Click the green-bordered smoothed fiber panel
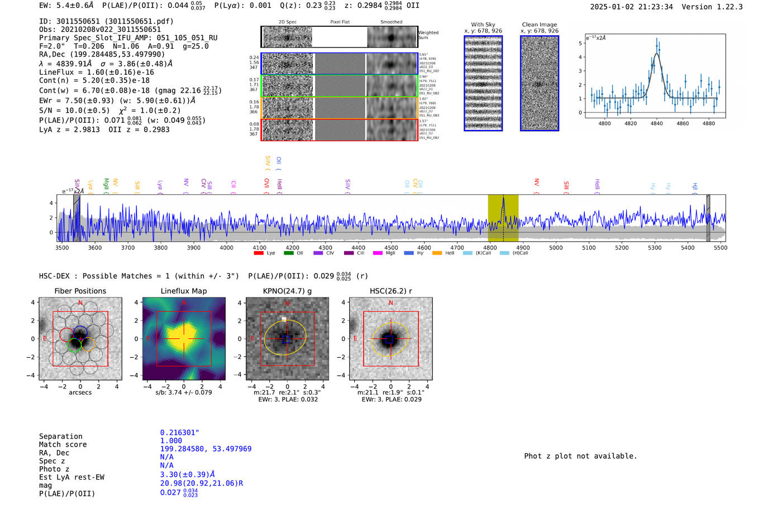 click(392, 86)
